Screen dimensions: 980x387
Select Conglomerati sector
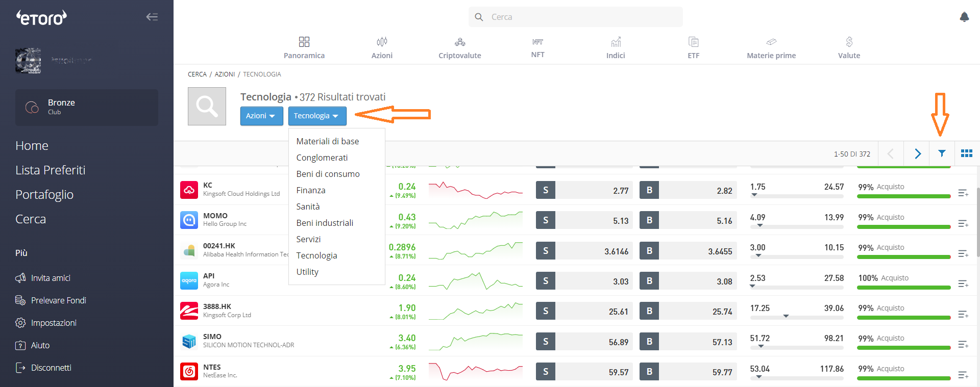[322, 158]
